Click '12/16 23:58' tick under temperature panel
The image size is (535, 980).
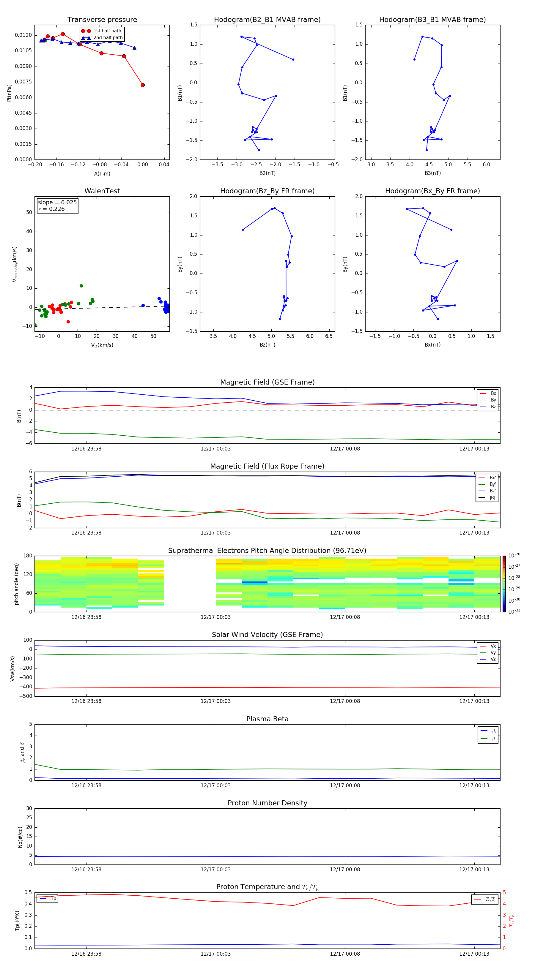click(x=86, y=954)
